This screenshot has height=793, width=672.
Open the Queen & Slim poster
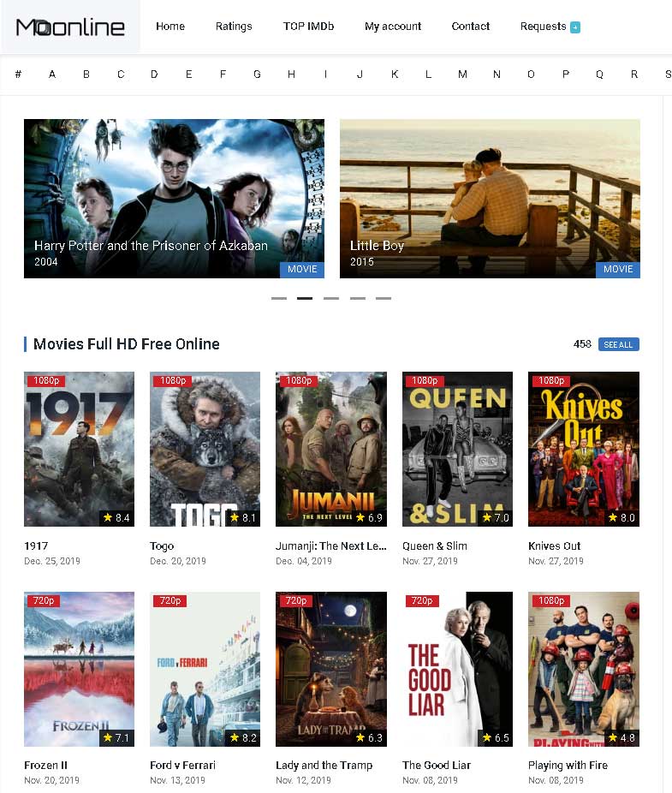[457, 449]
